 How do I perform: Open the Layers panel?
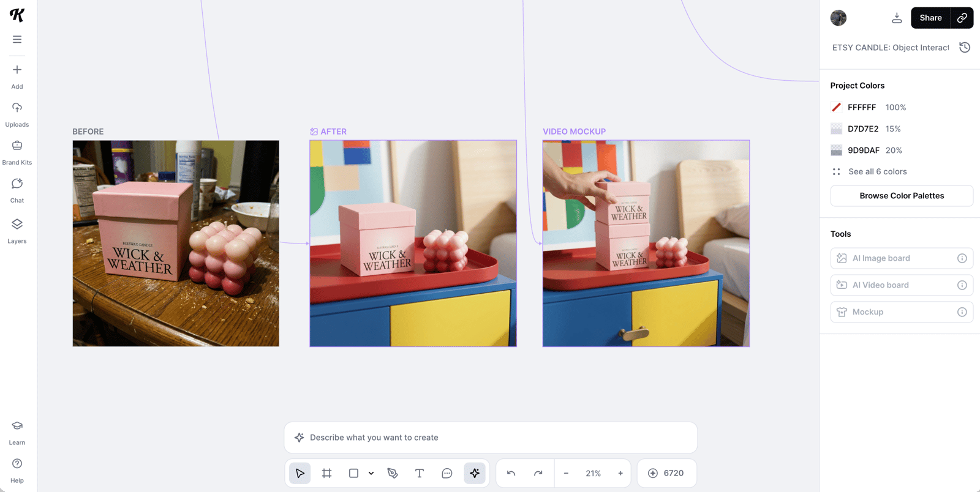[17, 231]
